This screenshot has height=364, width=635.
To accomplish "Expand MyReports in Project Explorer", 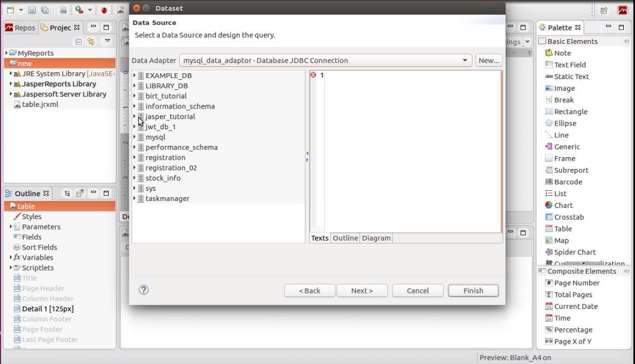I will 6,53.
